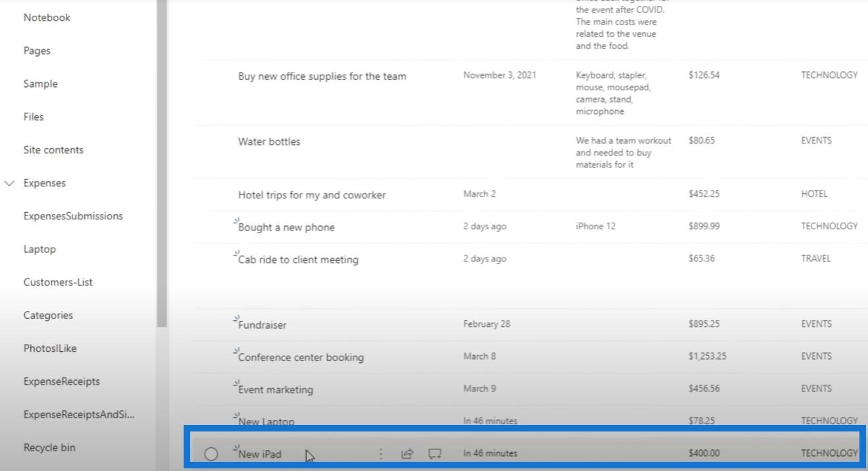Open the 'Water bottles' item
The height and width of the screenshot is (471, 868).
(269, 142)
